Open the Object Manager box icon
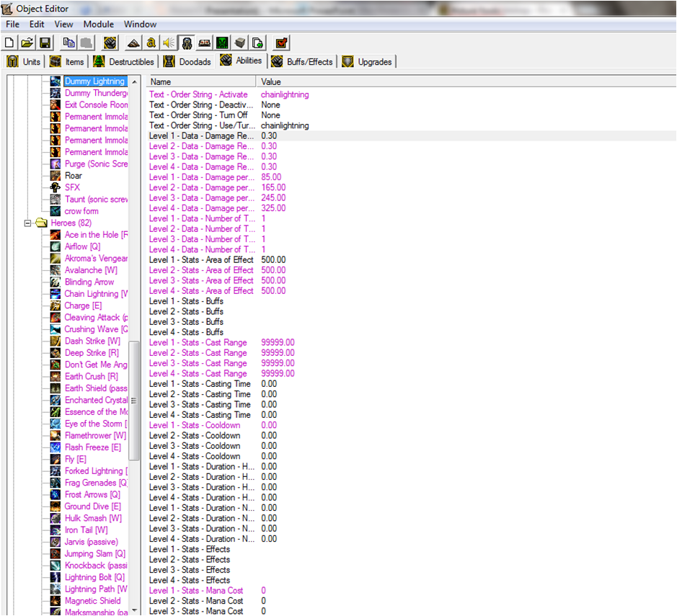This screenshot has width=677, height=616. pos(240,43)
